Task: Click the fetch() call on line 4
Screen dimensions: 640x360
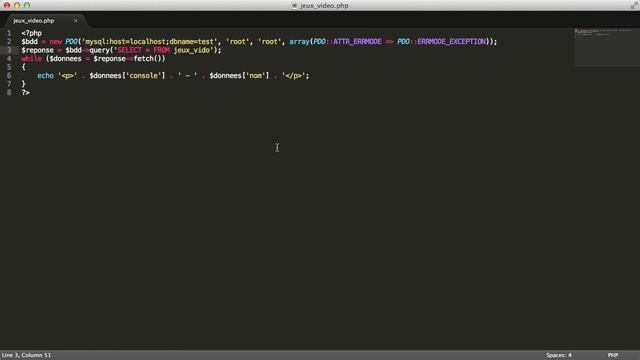Action: 148,59
